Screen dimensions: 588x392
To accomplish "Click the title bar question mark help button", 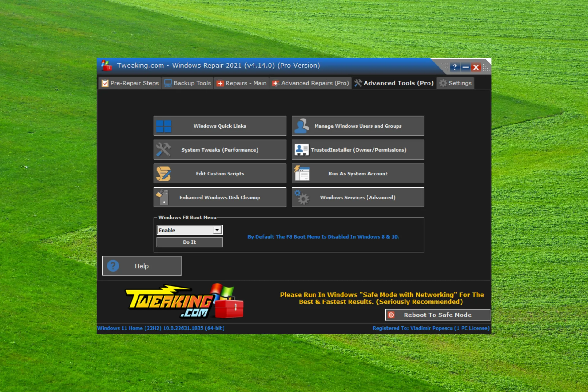I will (x=455, y=67).
